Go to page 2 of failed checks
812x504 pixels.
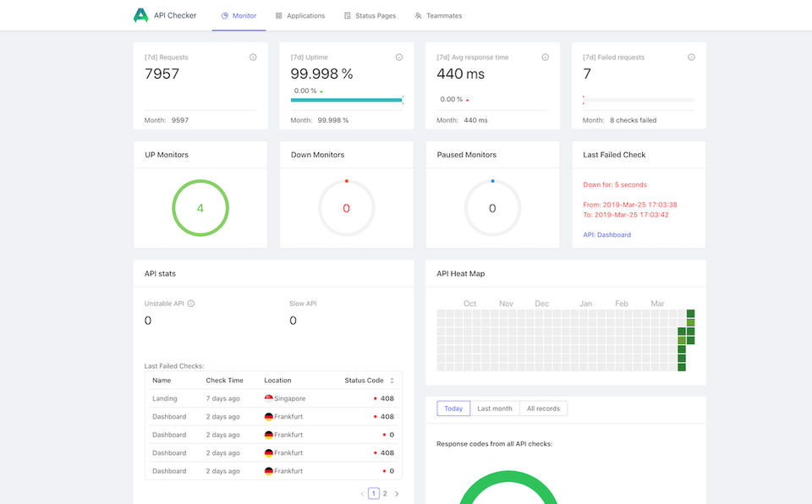pyautogui.click(x=385, y=493)
